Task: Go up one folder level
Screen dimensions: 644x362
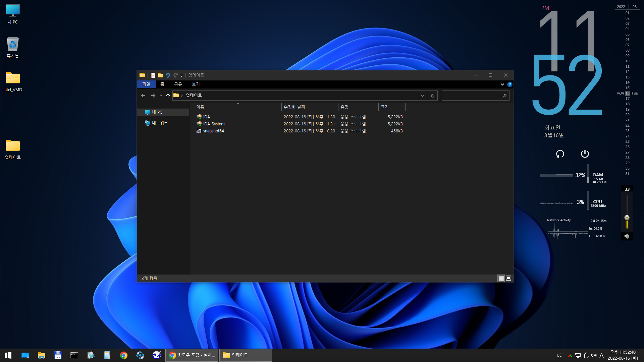Action: (x=168, y=96)
